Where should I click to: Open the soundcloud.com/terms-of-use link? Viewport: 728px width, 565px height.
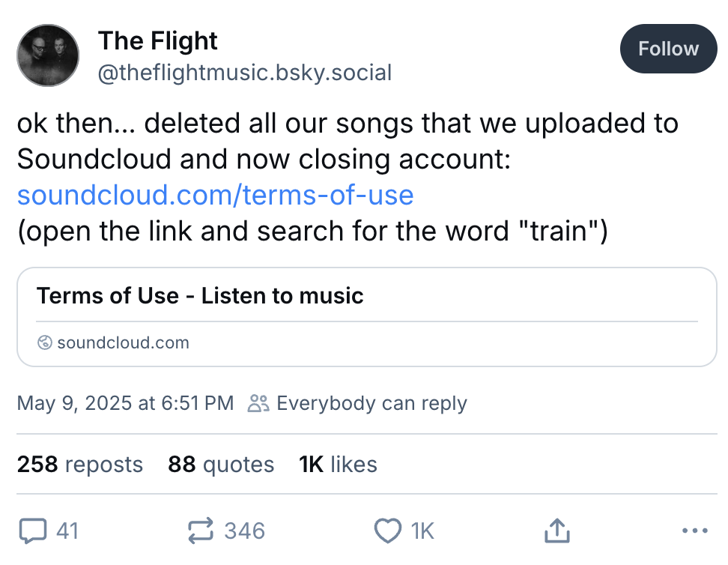(215, 196)
